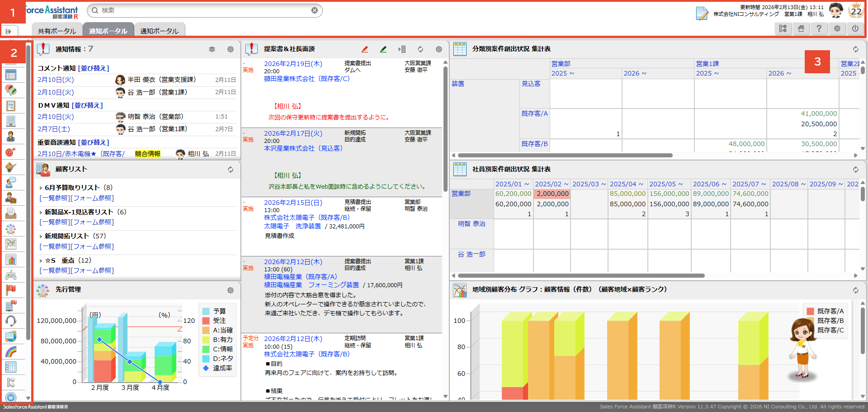Click the help question mark button
The width and height of the screenshot is (868, 412).
[x=819, y=28]
